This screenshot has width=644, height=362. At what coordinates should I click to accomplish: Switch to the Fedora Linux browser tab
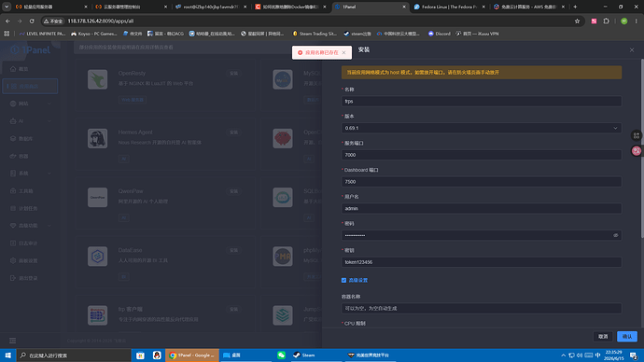coord(449,7)
